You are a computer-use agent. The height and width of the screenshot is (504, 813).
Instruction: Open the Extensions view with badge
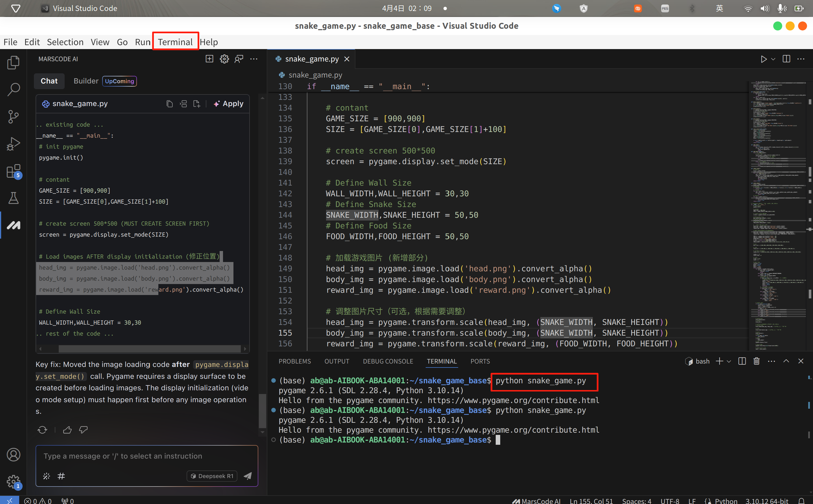pyautogui.click(x=13, y=171)
